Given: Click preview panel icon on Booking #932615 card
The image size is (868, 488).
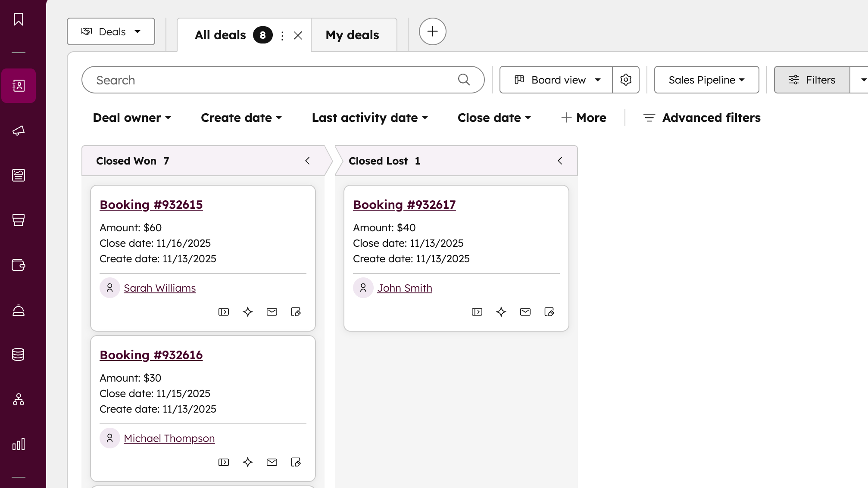Looking at the screenshot, I should coord(223,312).
